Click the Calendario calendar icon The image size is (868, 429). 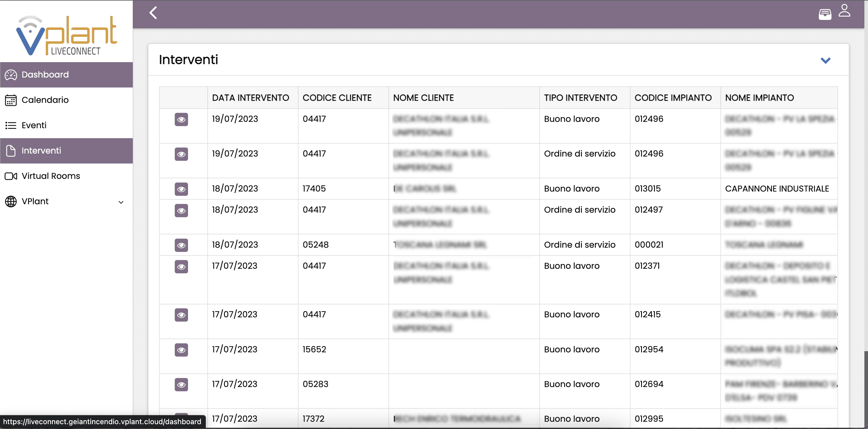tap(11, 100)
